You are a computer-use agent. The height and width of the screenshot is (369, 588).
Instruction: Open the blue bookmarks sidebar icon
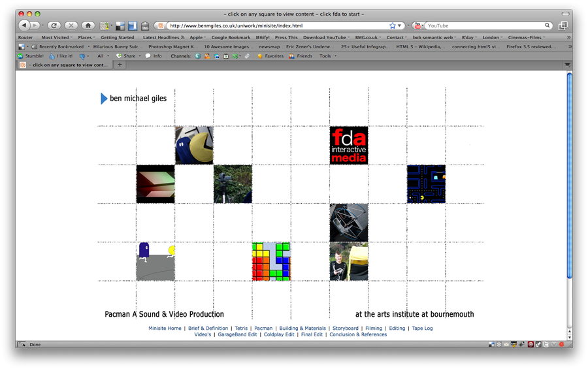click(x=133, y=26)
